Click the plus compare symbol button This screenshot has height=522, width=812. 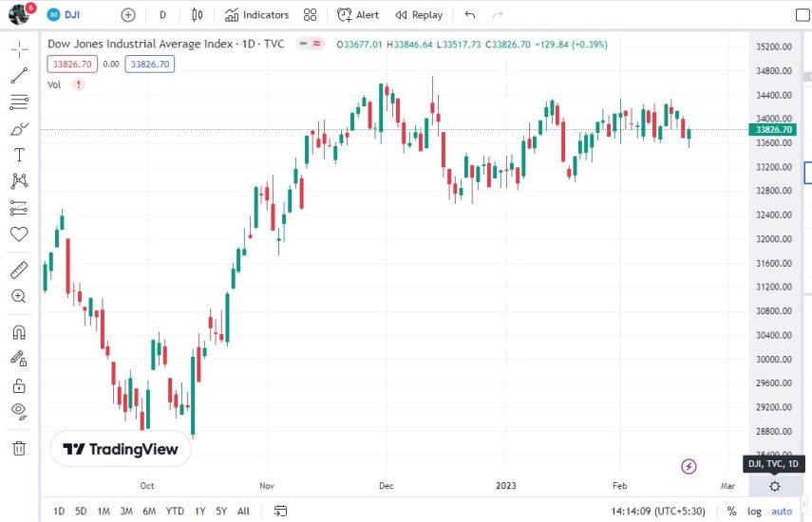click(x=128, y=15)
